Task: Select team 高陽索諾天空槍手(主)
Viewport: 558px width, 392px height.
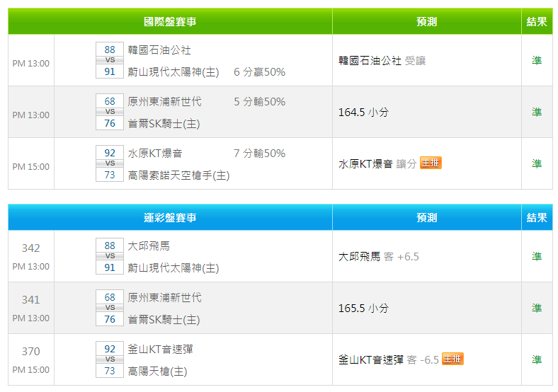Action: [x=178, y=175]
